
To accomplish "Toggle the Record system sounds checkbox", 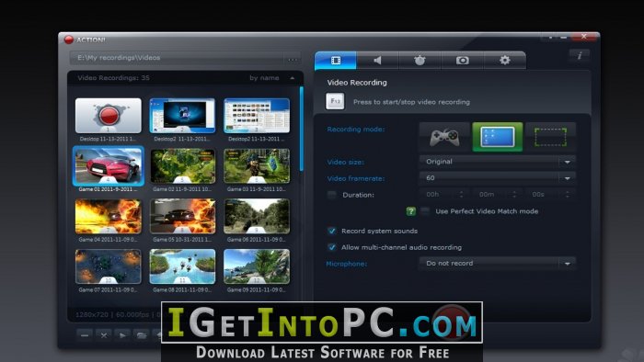I will (x=332, y=231).
